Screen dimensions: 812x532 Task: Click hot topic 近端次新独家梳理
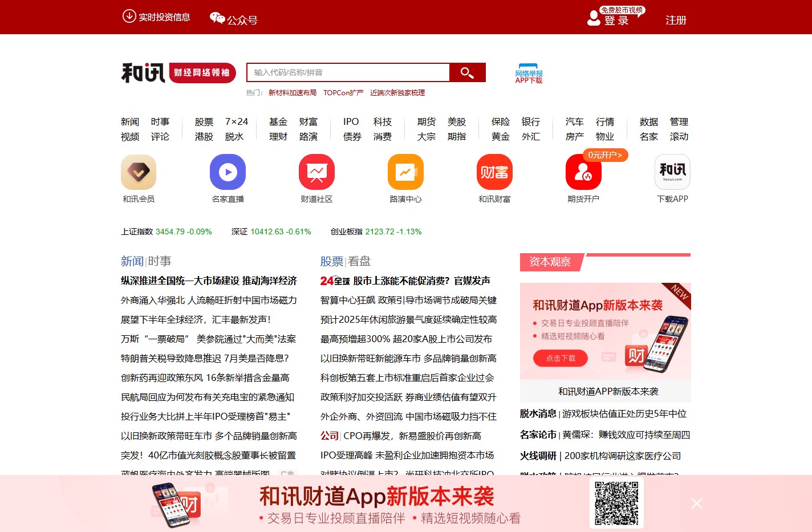397,93
